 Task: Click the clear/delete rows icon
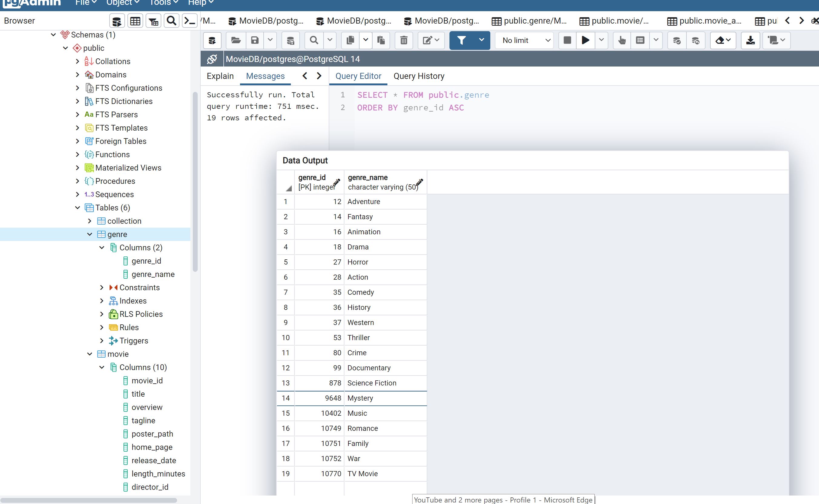click(x=404, y=40)
